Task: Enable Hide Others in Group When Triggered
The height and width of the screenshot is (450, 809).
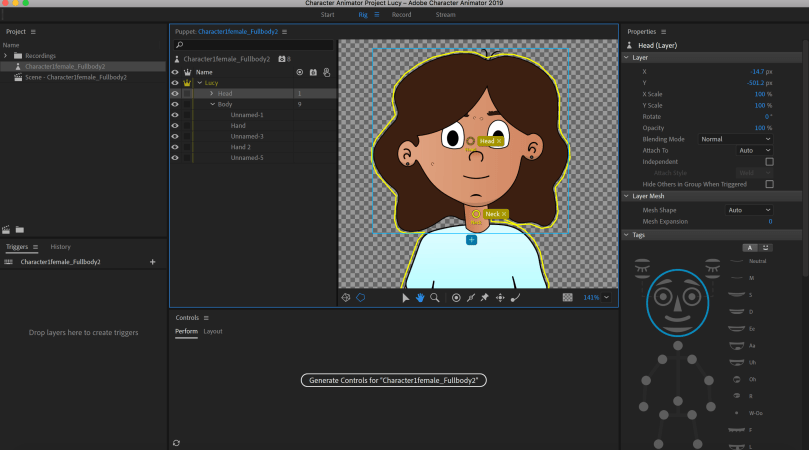Action: 769,184
